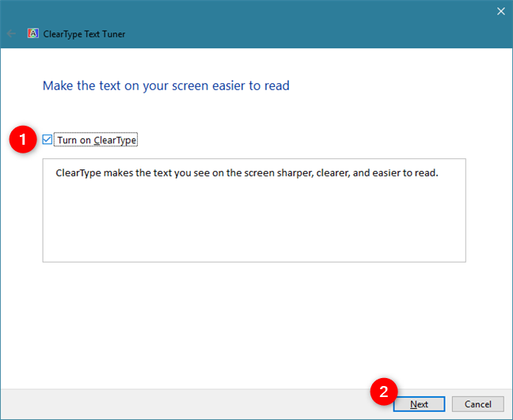This screenshot has width=513, height=420.
Task: Click empty space inside the description box
Action: click(254, 222)
